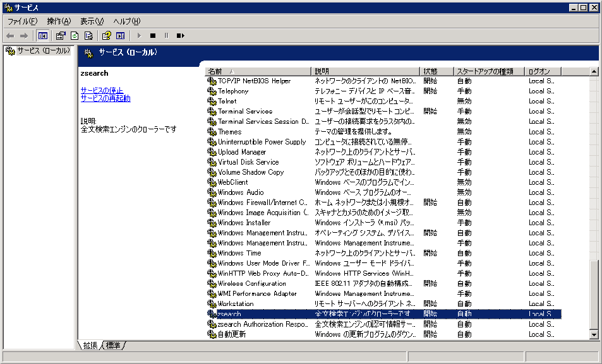The image size is (602, 364).
Task: Select the highlighted zsearch service row
Action: pos(383,314)
